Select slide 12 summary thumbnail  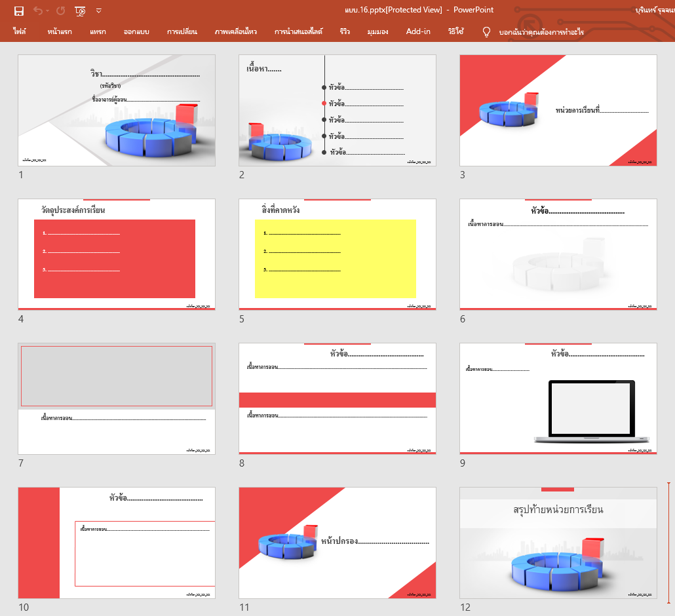(x=558, y=543)
